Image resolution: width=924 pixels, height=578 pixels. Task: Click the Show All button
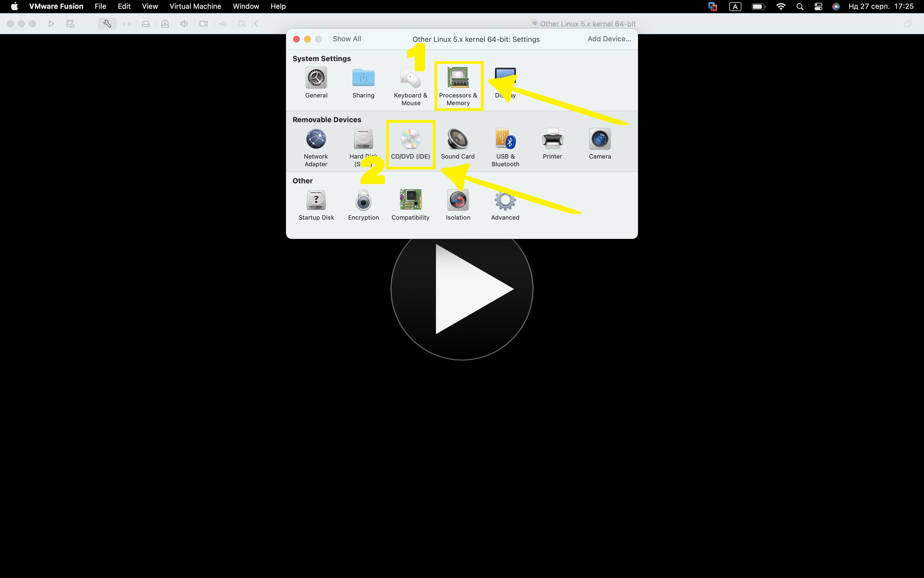tap(347, 39)
